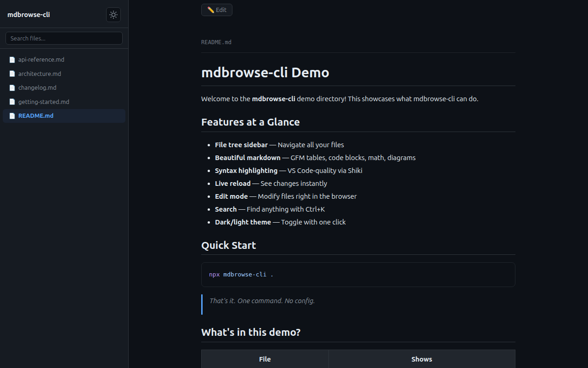Click the mdbrowse-cli Demo heading

click(265, 73)
